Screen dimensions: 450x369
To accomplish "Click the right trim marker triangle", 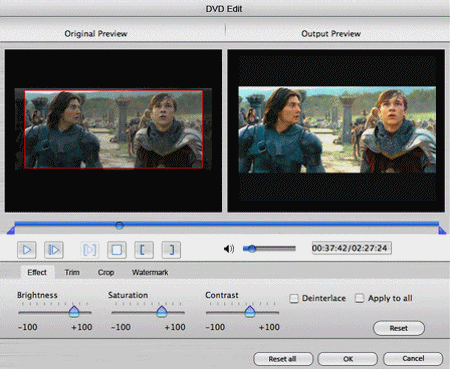I will coord(442,230).
